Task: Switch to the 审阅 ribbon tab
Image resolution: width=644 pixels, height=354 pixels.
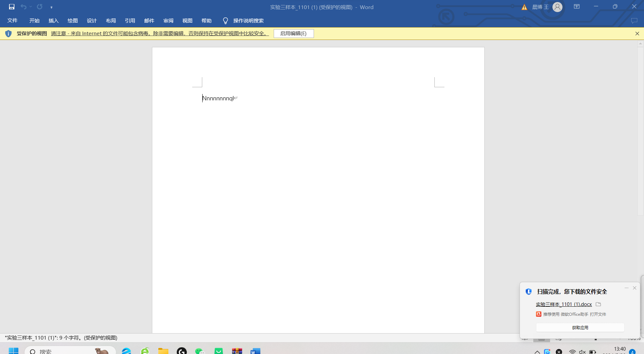Action: pos(168,20)
